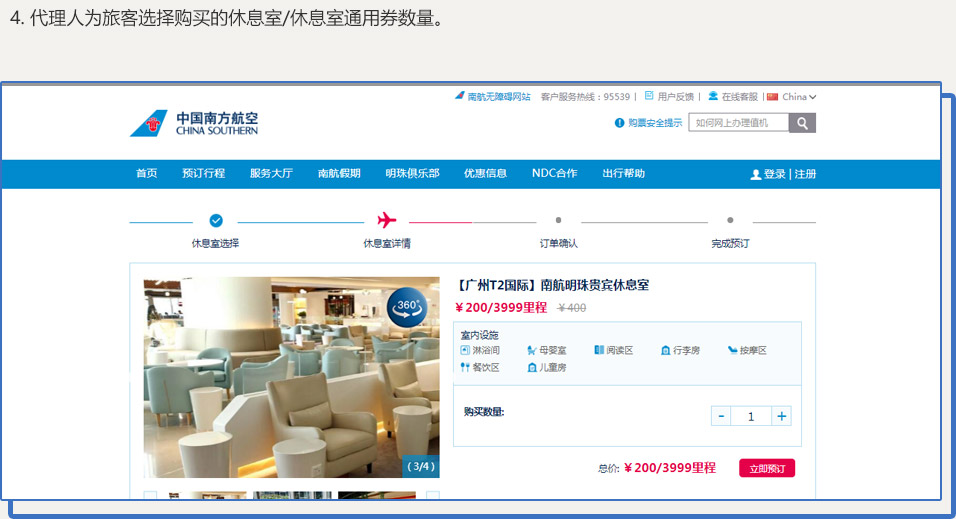Click the search magnifier button
The image size is (956, 519).
pyautogui.click(x=802, y=123)
